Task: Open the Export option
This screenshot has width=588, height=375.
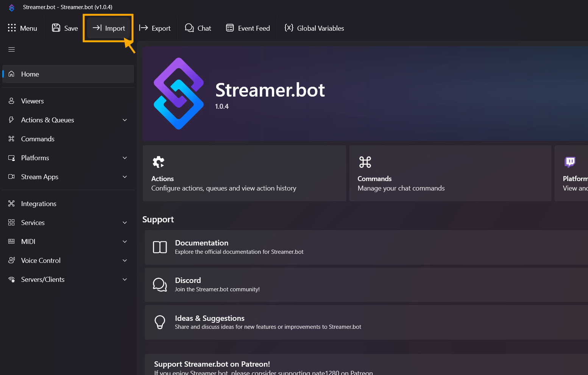Action: pos(155,28)
